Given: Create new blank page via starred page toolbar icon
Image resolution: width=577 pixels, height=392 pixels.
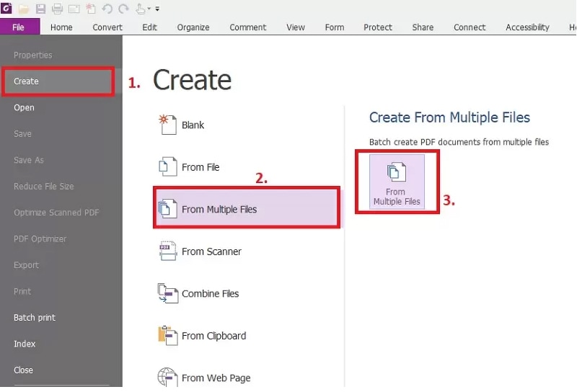Looking at the screenshot, I should [91, 9].
